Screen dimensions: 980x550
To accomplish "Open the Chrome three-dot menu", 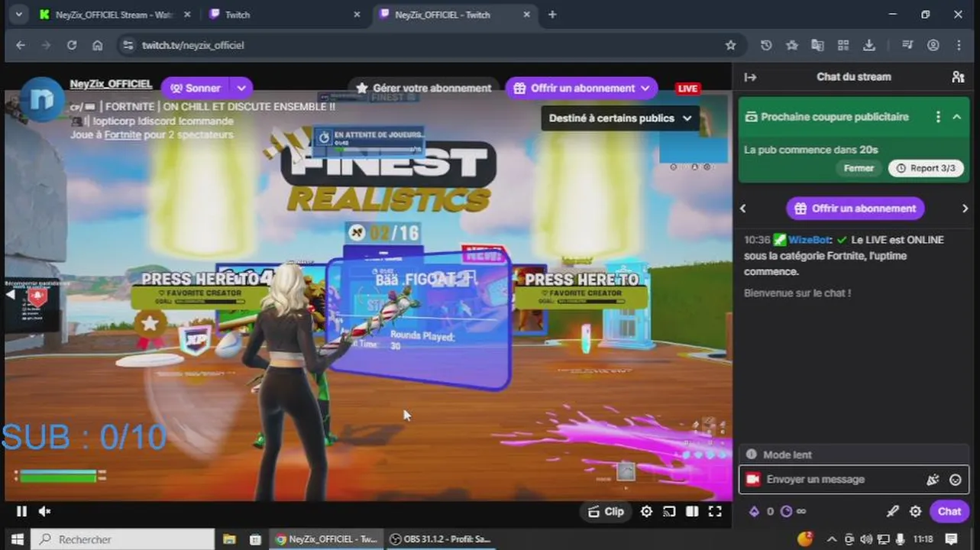I will point(959,45).
